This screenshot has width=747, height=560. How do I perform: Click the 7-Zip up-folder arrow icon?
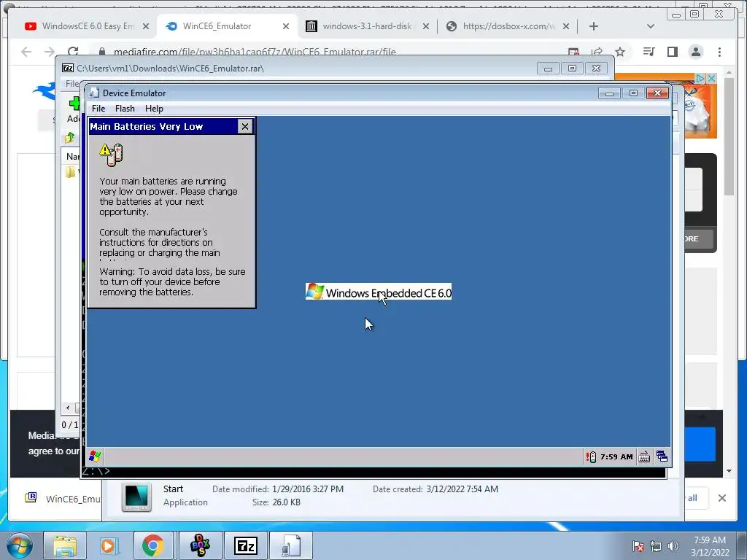70,138
